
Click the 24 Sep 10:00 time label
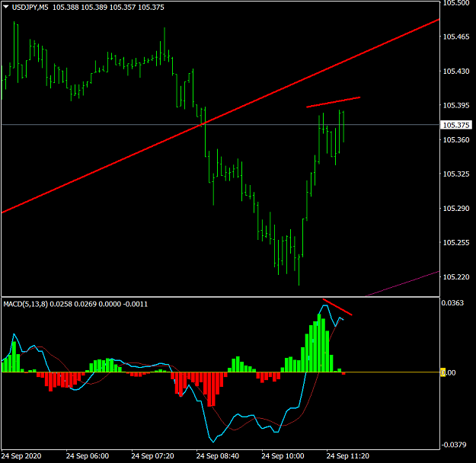point(283,456)
